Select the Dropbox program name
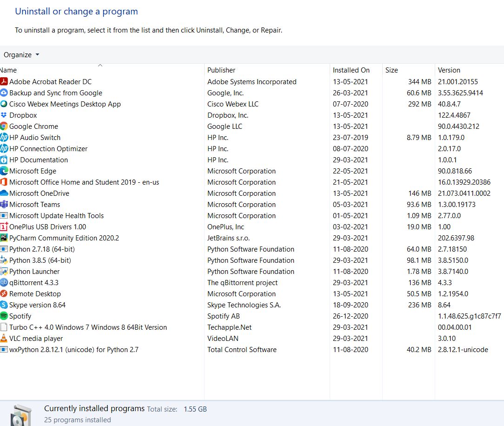The width and height of the screenshot is (504, 426). pos(23,115)
